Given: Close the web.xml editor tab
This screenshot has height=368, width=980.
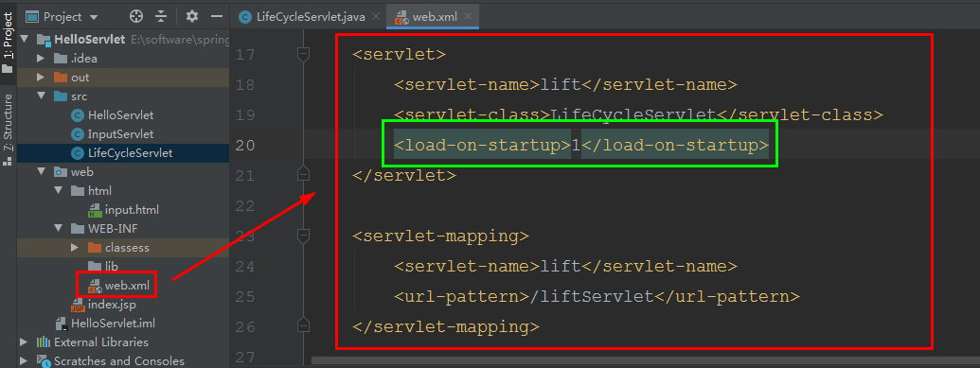Looking at the screenshot, I should 469,17.
